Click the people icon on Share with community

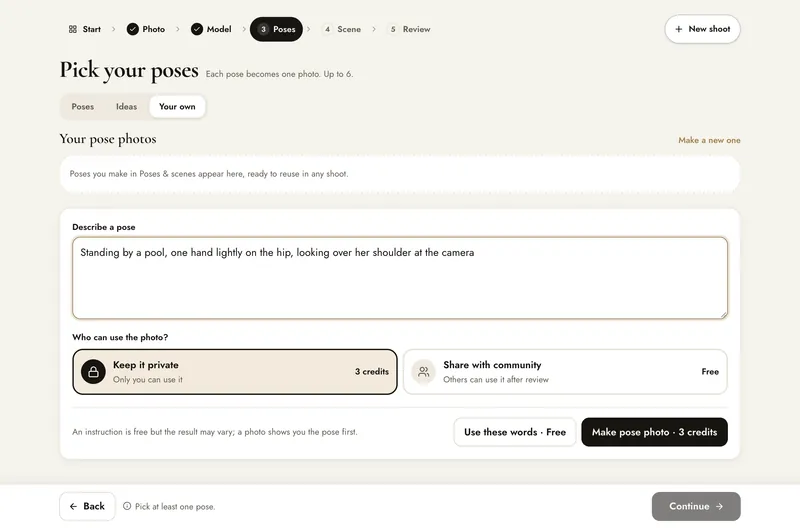click(x=423, y=372)
